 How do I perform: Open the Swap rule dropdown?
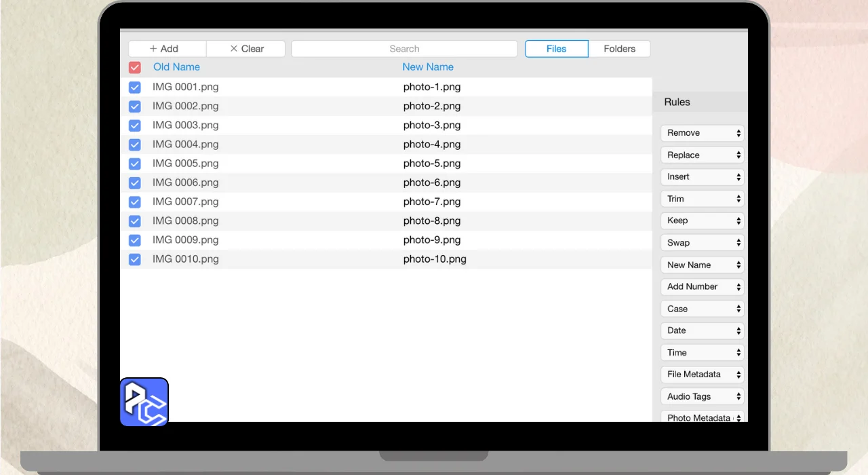pyautogui.click(x=703, y=242)
